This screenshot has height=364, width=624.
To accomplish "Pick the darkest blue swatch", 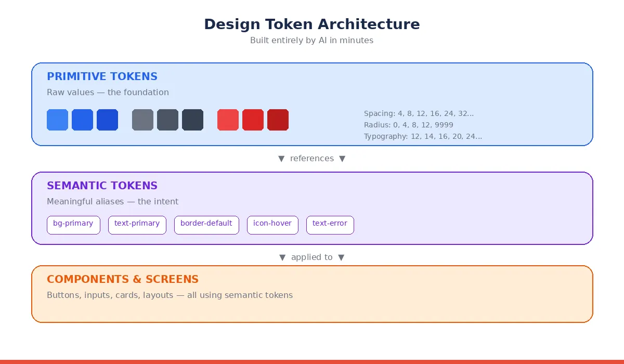I will [107, 120].
